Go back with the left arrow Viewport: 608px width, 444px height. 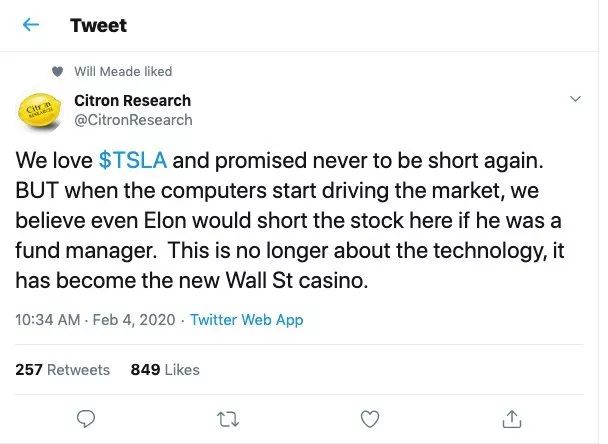tap(31, 26)
